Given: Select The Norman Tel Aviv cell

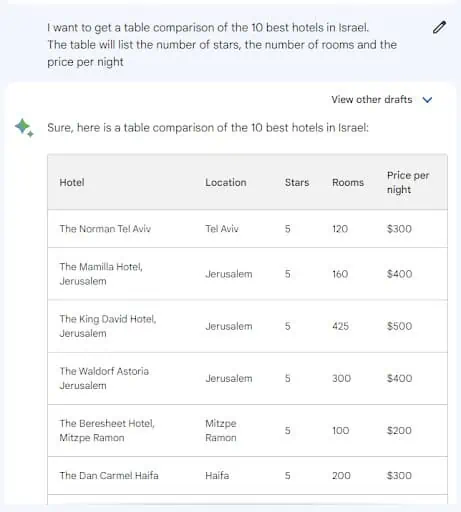Looking at the screenshot, I should click(105, 229).
